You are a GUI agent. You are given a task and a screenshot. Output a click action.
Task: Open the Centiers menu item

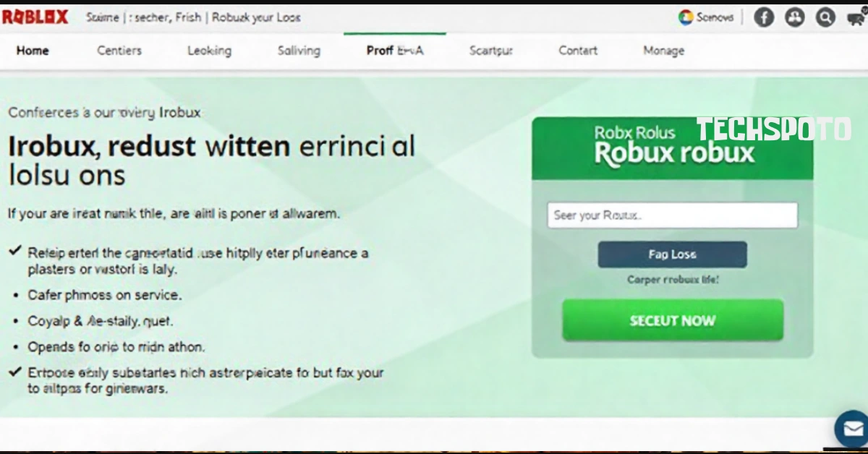119,51
